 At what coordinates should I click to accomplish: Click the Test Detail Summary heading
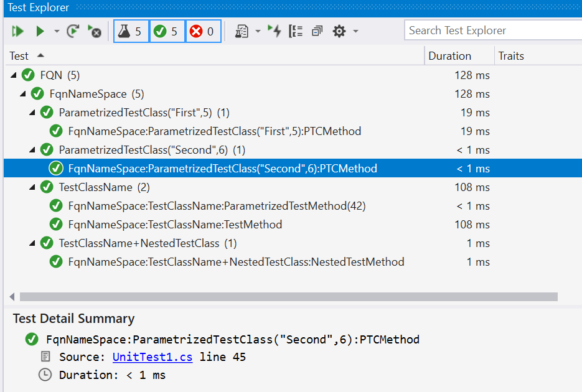73,319
